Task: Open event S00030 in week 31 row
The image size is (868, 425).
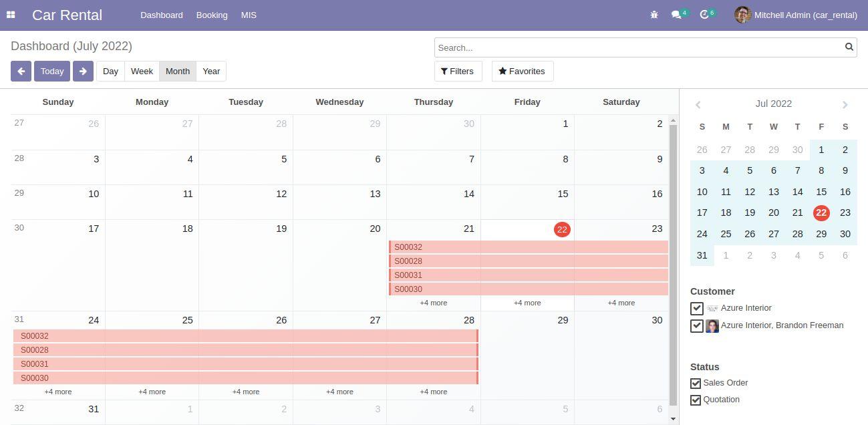Action: 246,378
